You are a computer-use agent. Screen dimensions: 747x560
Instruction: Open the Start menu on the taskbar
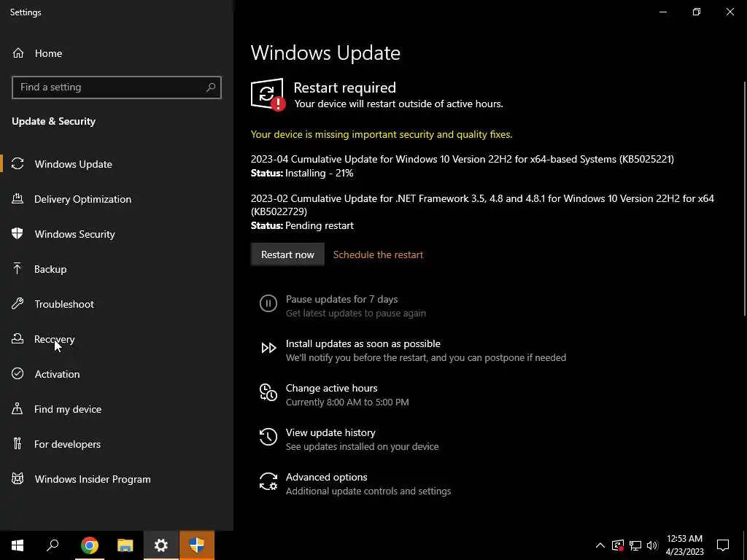18,545
